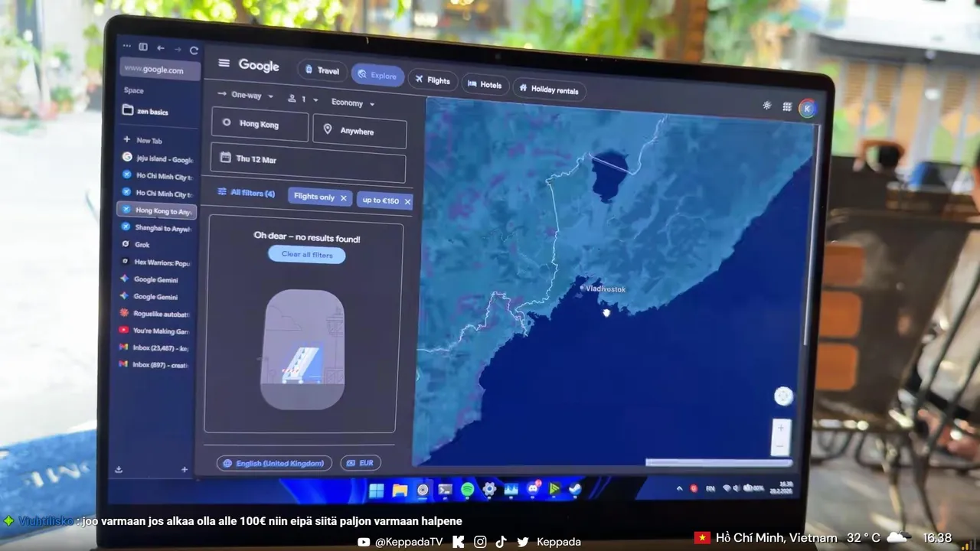Edit the Hong Kong origin field
The height and width of the screenshot is (551, 980).
click(260, 125)
